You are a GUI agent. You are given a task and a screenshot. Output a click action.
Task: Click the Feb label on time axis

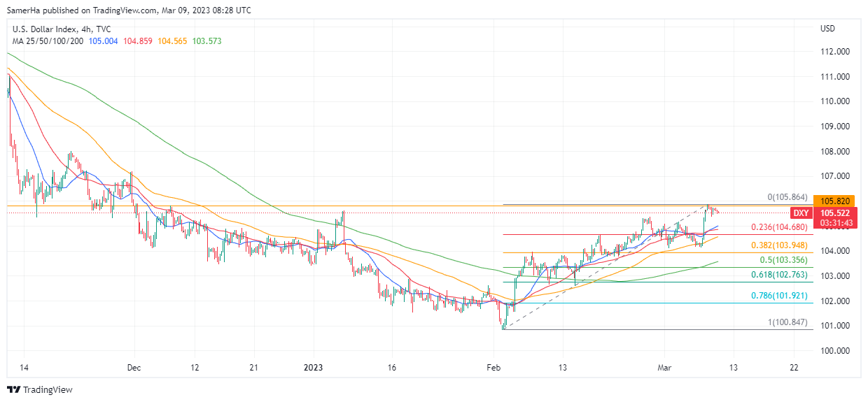coord(494,367)
